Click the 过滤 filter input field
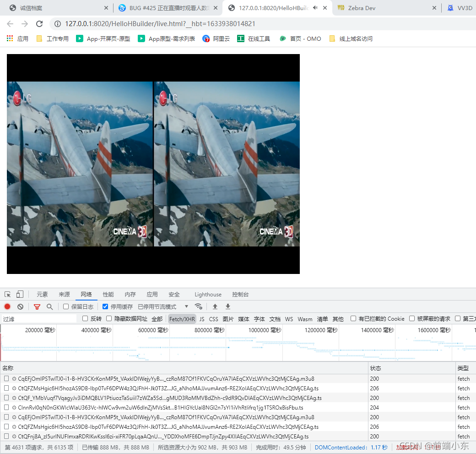The image size is (476, 454). [x=39, y=319]
